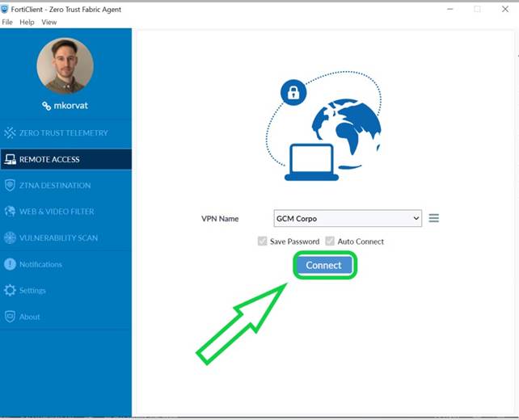Click the Notifications alert icon
The width and height of the screenshot is (519, 420).
tap(10, 264)
